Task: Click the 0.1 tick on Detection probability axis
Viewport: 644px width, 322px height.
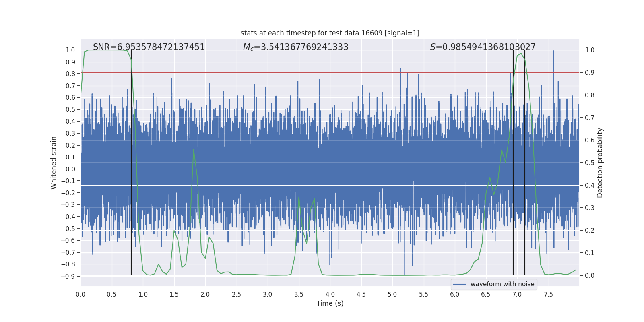Action: click(x=590, y=253)
